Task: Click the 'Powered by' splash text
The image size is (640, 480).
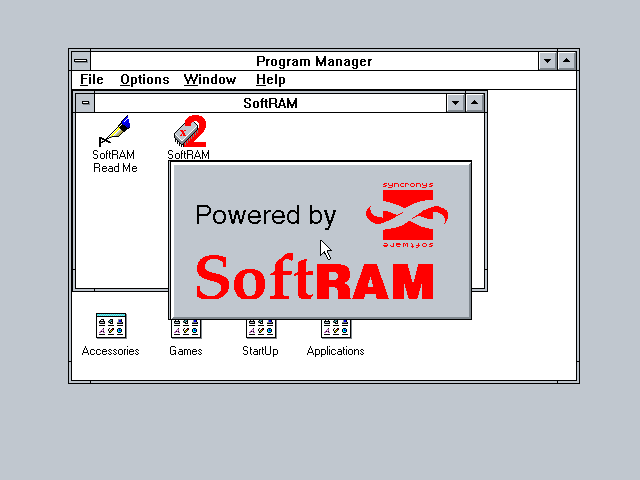Action: pyautogui.click(x=266, y=215)
